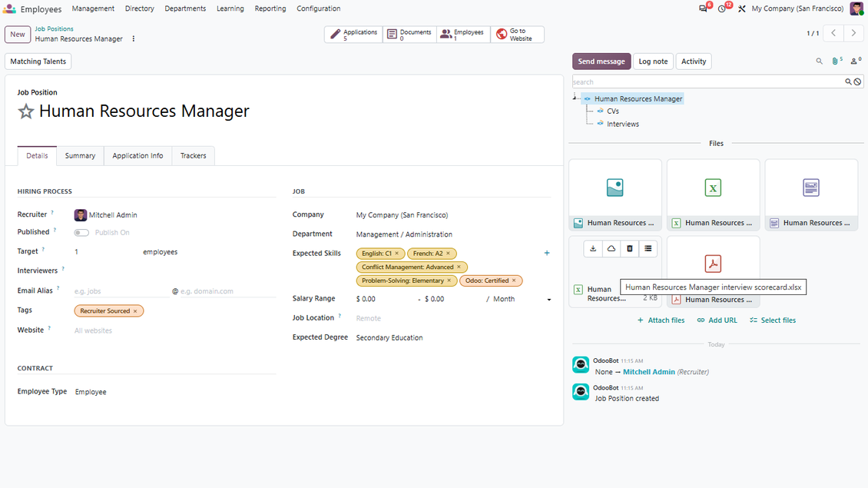Follow the Job Positions breadcrumb link
868x488 pixels.
pyautogui.click(x=55, y=28)
